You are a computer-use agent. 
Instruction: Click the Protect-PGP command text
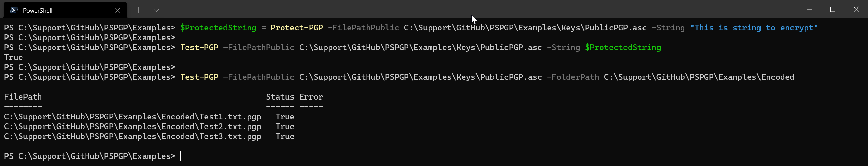pyautogui.click(x=297, y=28)
